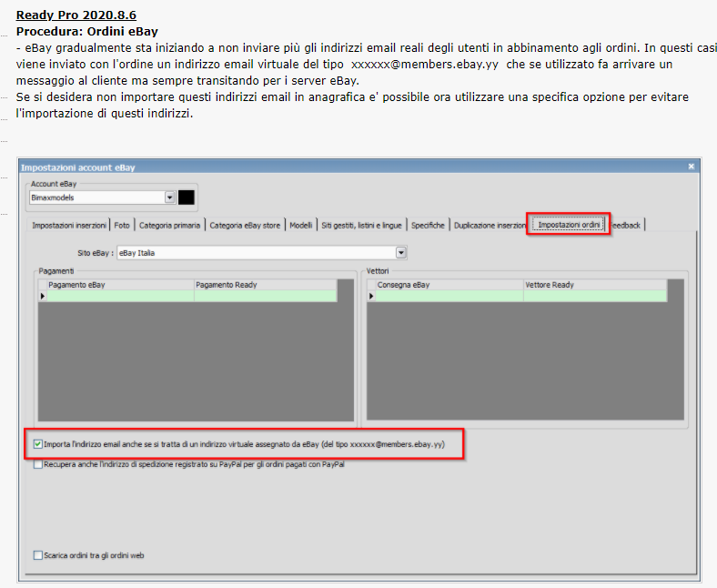Open the Feedback tab
This screenshot has width=717, height=588.
click(626, 225)
